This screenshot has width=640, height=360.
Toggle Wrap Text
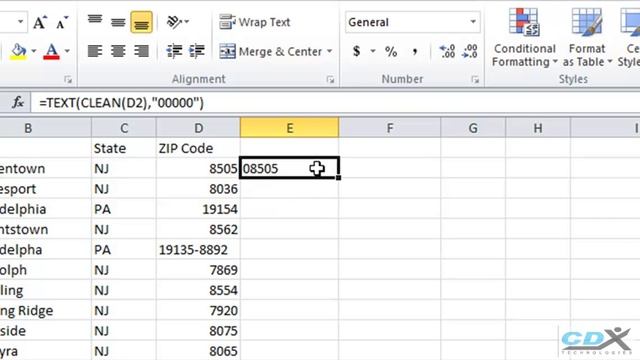coord(255,22)
